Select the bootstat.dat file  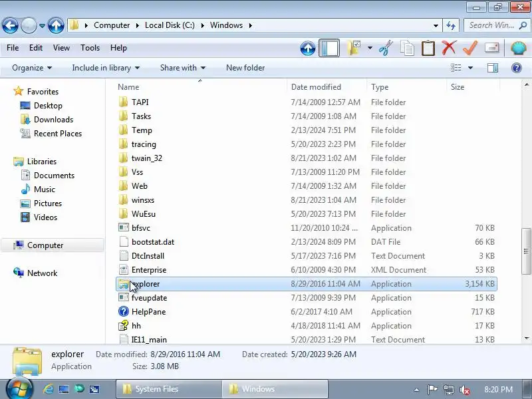click(x=307, y=242)
